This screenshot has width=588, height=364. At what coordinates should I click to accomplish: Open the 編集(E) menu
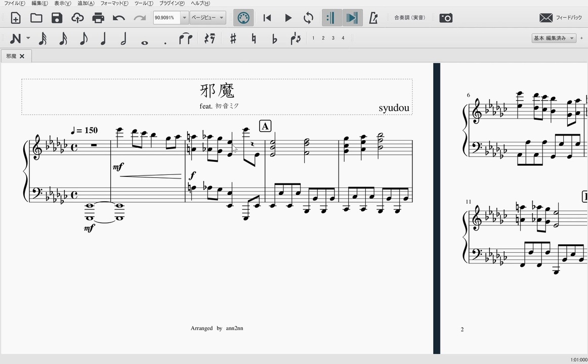pyautogui.click(x=39, y=4)
